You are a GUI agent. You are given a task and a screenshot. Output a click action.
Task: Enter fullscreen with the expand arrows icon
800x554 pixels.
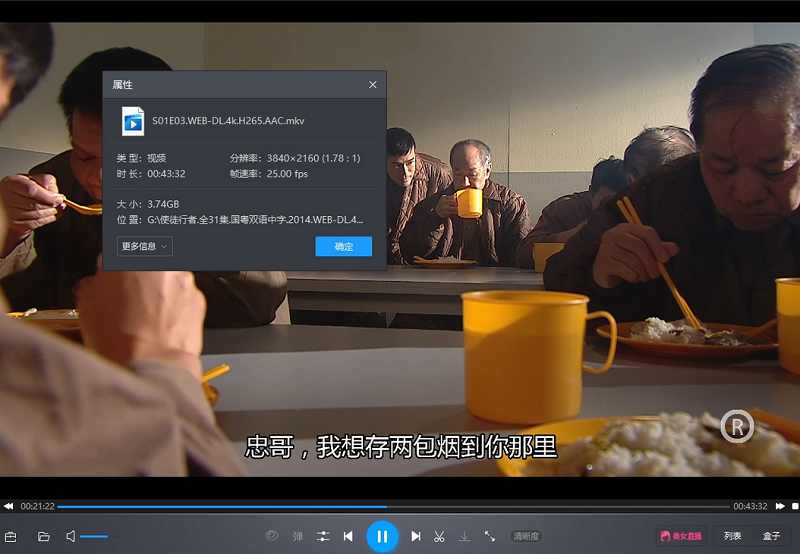pyautogui.click(x=490, y=537)
